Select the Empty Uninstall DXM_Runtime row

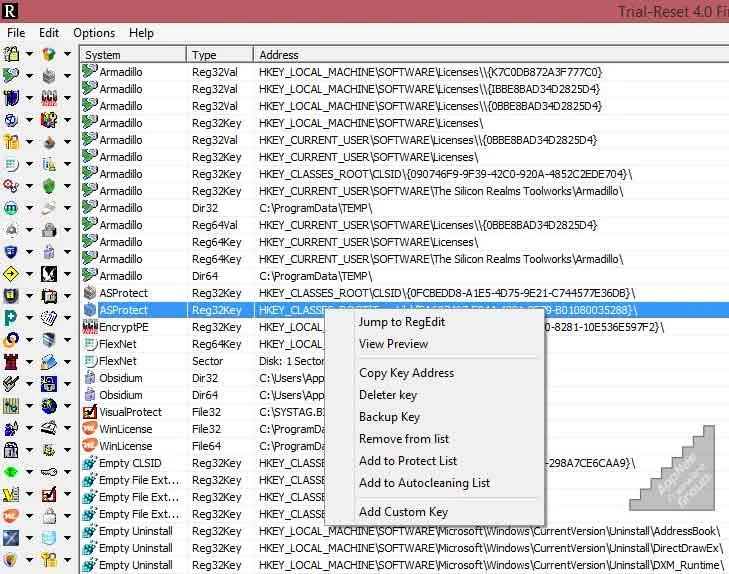pyautogui.click(x=404, y=565)
